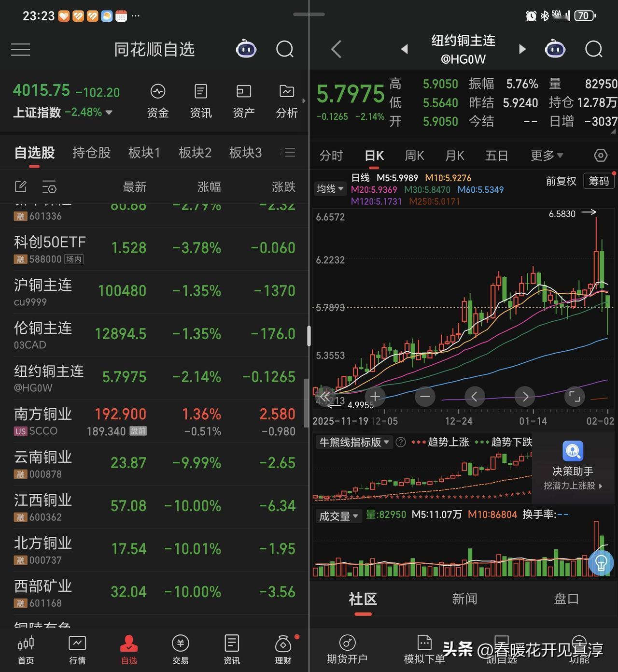Screen dimensions: 618x672
Task: Open the tab list manage icon beside 板块3
Action: tap(288, 153)
